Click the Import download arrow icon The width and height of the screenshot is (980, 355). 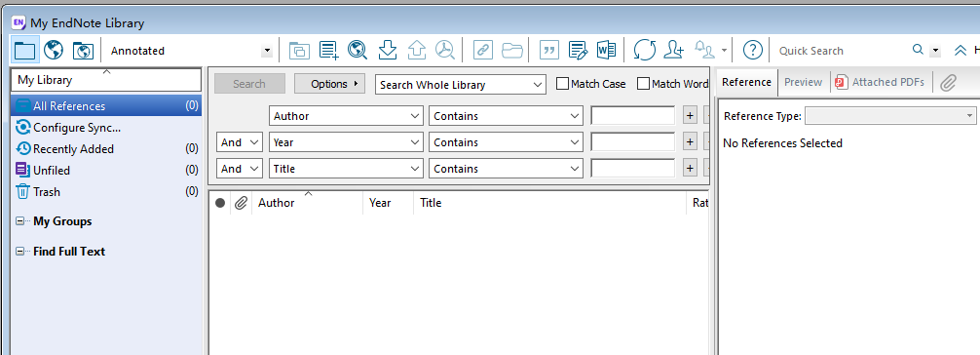click(x=388, y=50)
